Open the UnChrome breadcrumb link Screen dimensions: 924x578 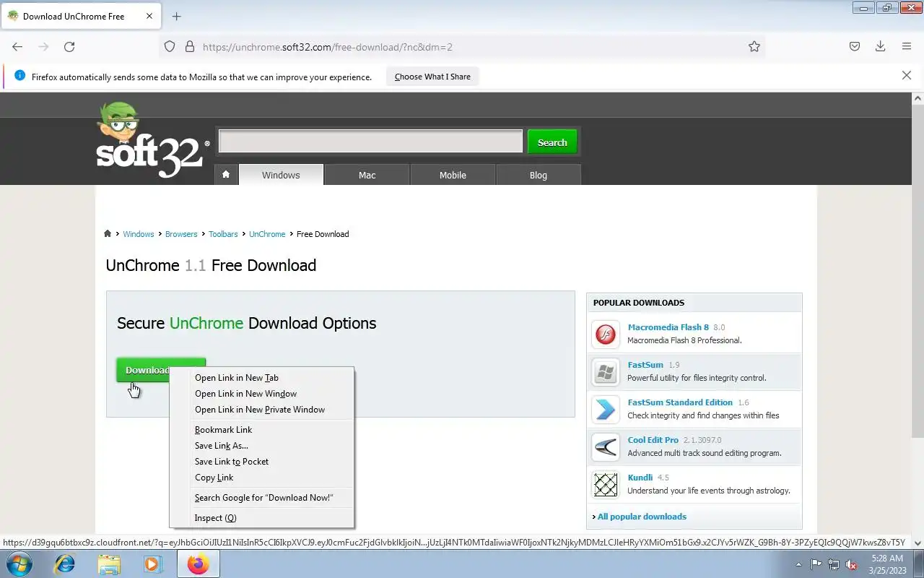pos(267,234)
